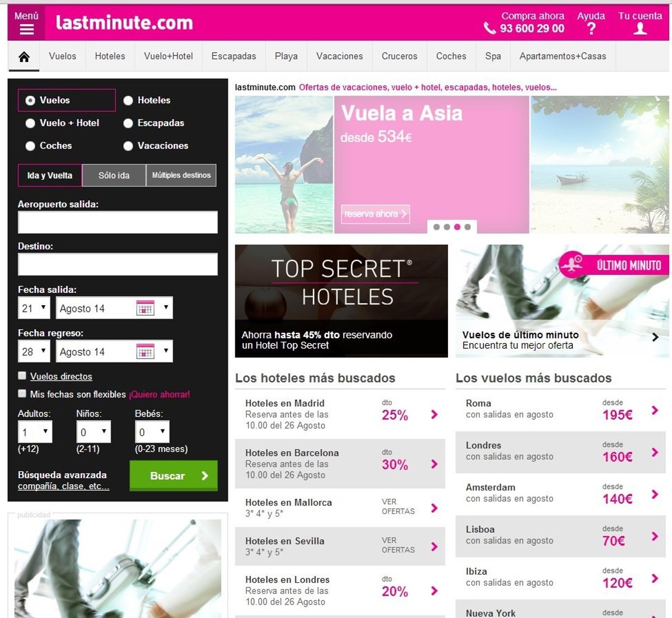Open calendar icon for Fecha regreso

click(145, 352)
